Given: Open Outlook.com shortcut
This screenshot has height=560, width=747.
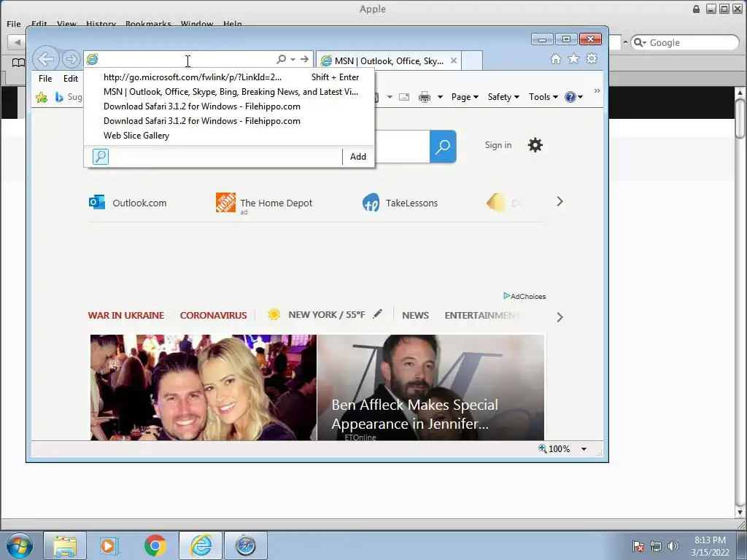Looking at the screenshot, I should [x=128, y=203].
